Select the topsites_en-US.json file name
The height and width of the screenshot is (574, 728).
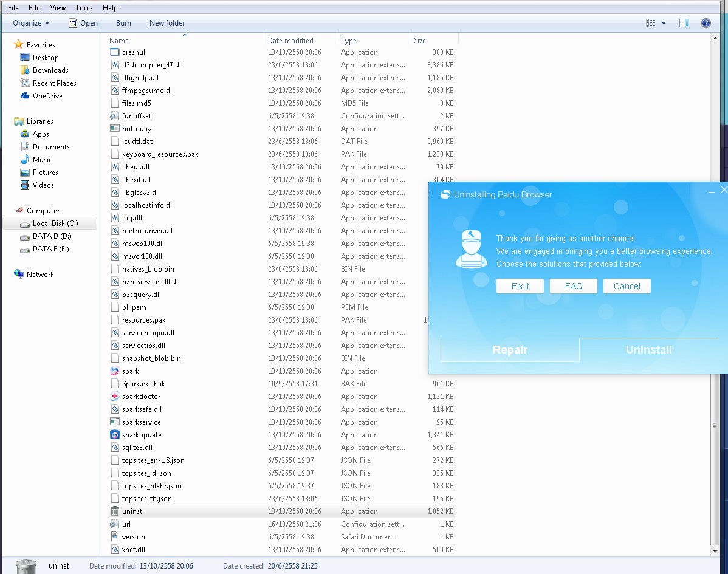tap(153, 460)
